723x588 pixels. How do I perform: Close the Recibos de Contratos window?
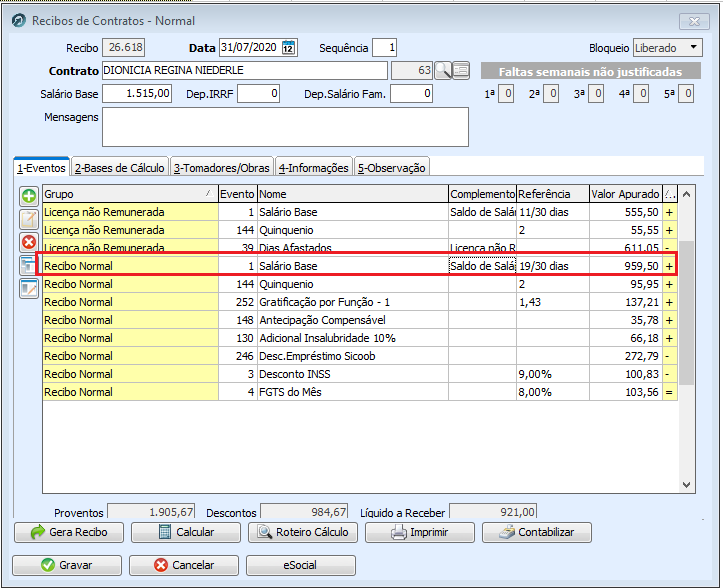(x=694, y=21)
